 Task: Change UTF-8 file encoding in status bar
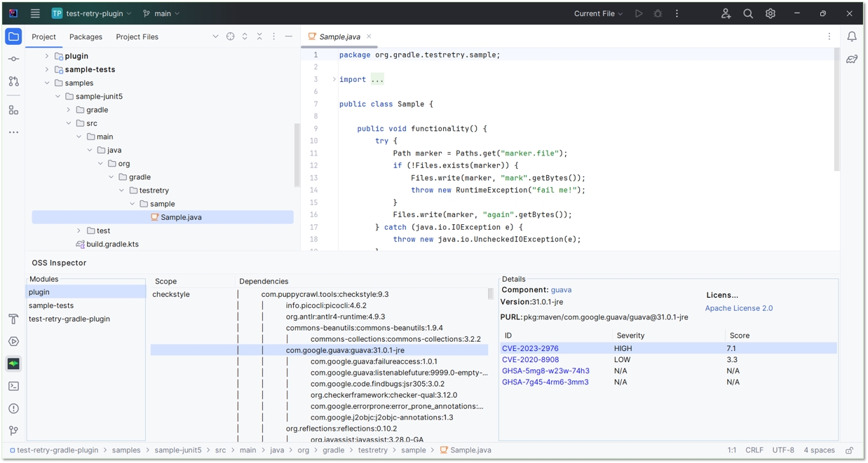pos(783,450)
